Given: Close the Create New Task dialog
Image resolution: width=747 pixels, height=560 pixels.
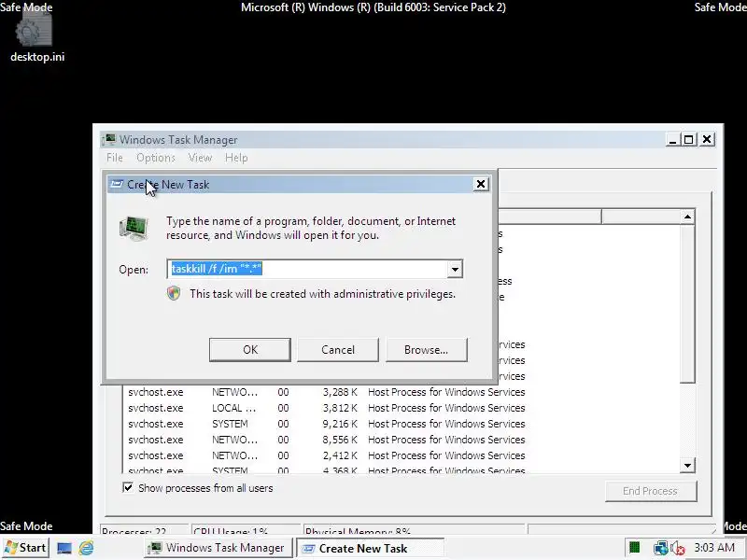Looking at the screenshot, I should [x=481, y=184].
